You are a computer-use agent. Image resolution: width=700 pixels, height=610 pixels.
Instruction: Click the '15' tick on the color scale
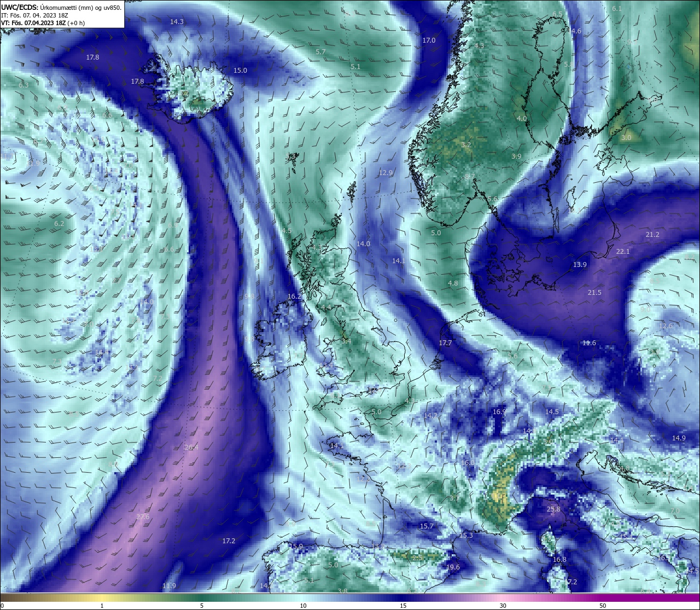tap(402, 606)
